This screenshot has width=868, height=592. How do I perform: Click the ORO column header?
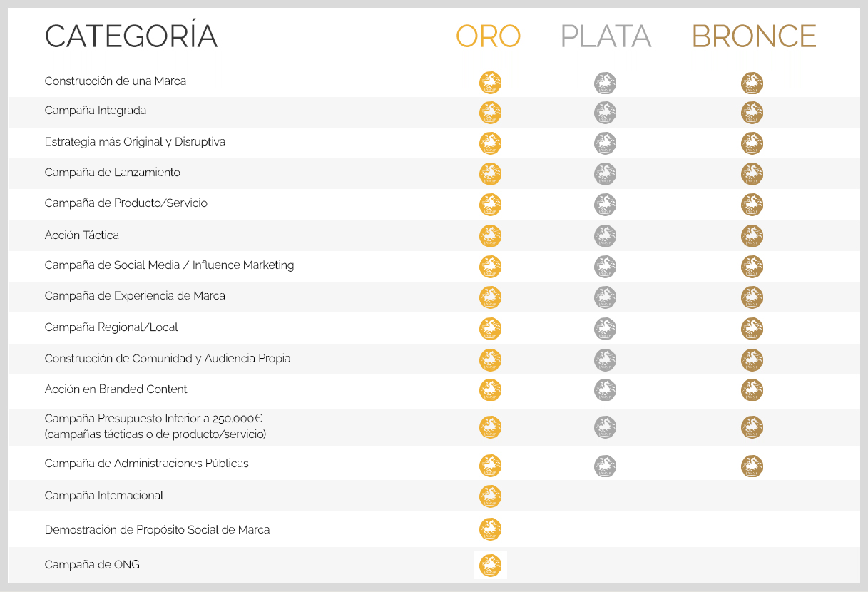tap(489, 36)
